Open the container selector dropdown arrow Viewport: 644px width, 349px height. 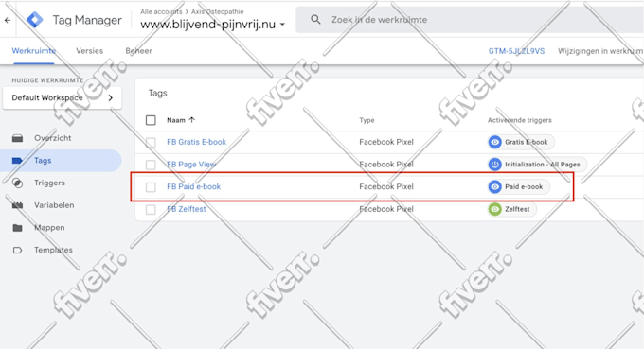coord(282,25)
